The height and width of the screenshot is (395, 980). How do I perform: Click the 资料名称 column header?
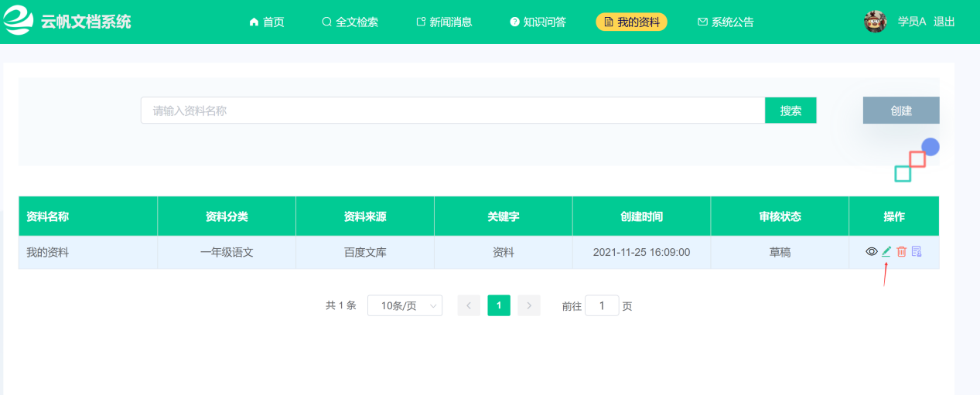pos(88,216)
